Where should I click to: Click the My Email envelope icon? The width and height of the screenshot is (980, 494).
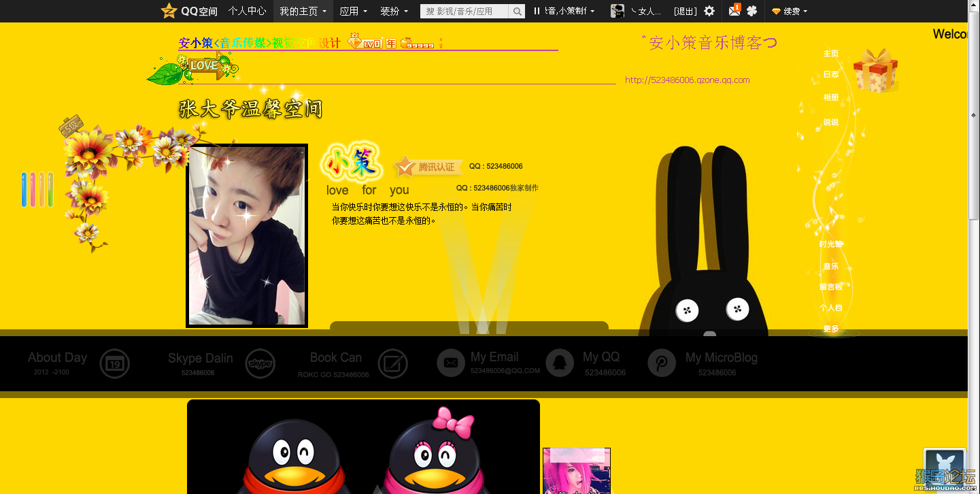tap(450, 363)
